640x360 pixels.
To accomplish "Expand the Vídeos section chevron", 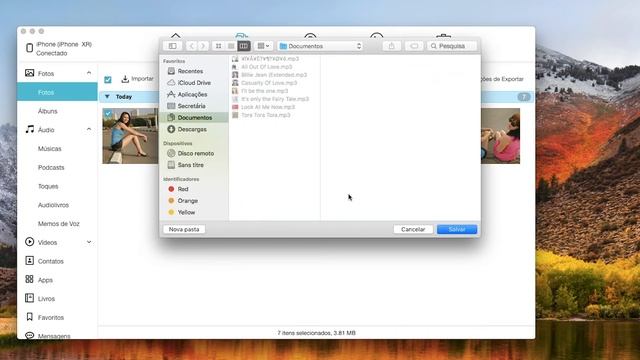I will click(89, 242).
